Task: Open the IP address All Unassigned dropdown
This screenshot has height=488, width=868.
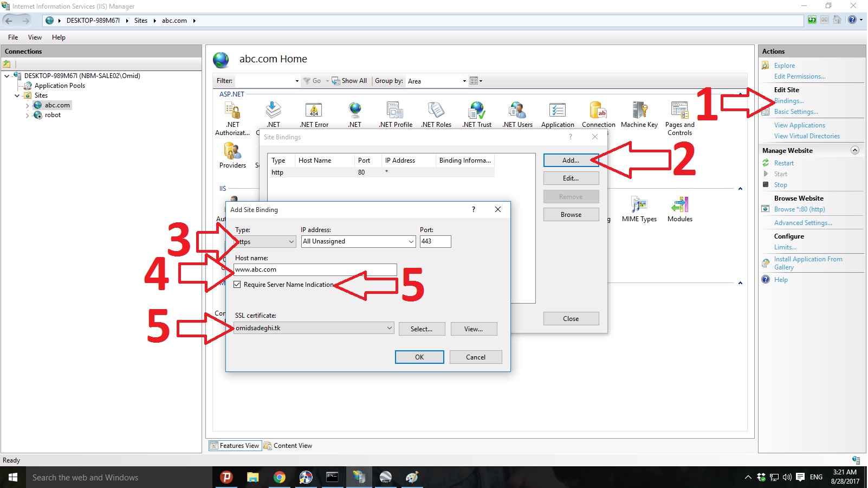Action: click(358, 241)
